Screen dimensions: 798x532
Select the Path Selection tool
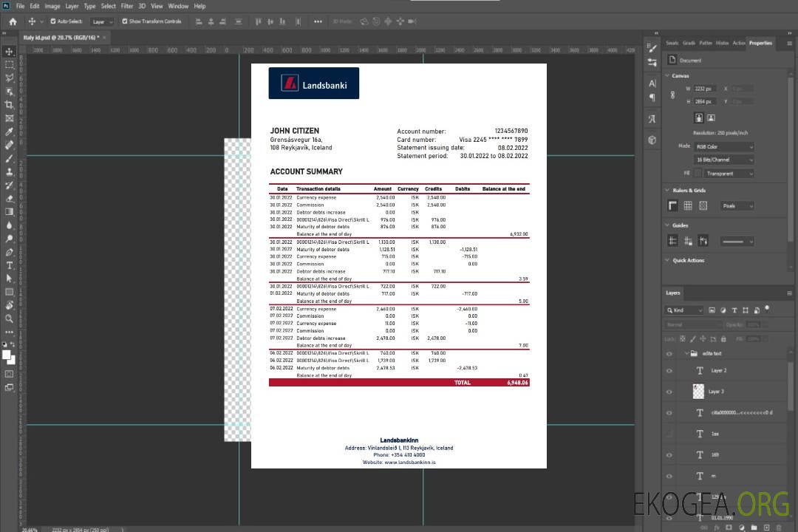(9, 279)
